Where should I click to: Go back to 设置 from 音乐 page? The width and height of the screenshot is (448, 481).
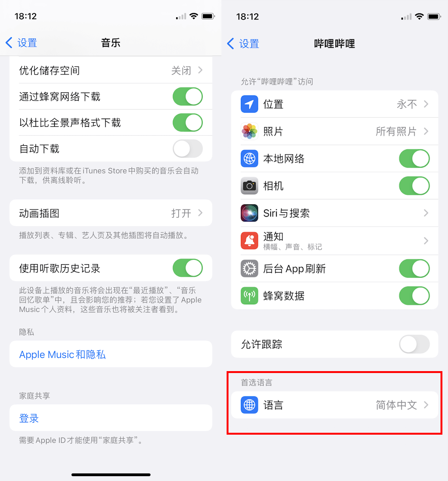pyautogui.click(x=21, y=43)
